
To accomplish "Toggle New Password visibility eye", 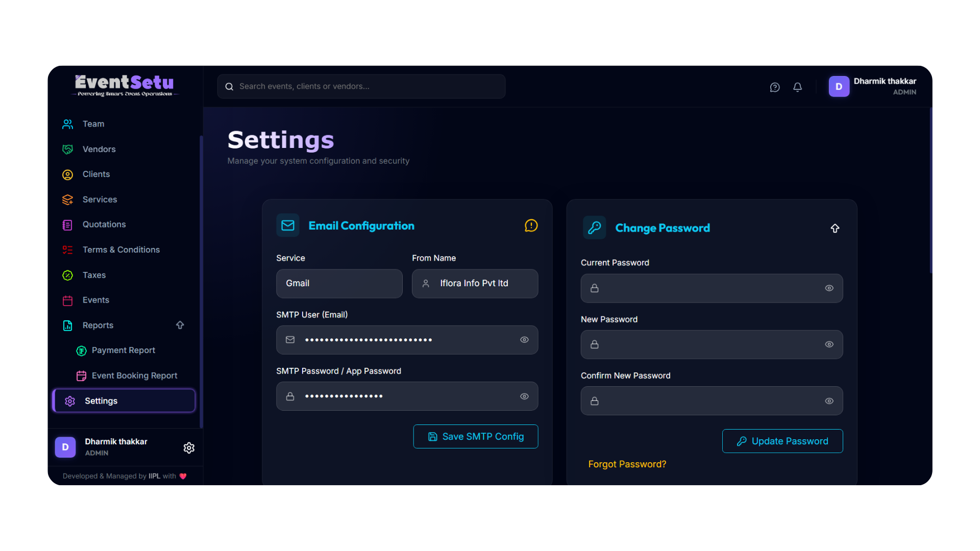I will point(829,344).
